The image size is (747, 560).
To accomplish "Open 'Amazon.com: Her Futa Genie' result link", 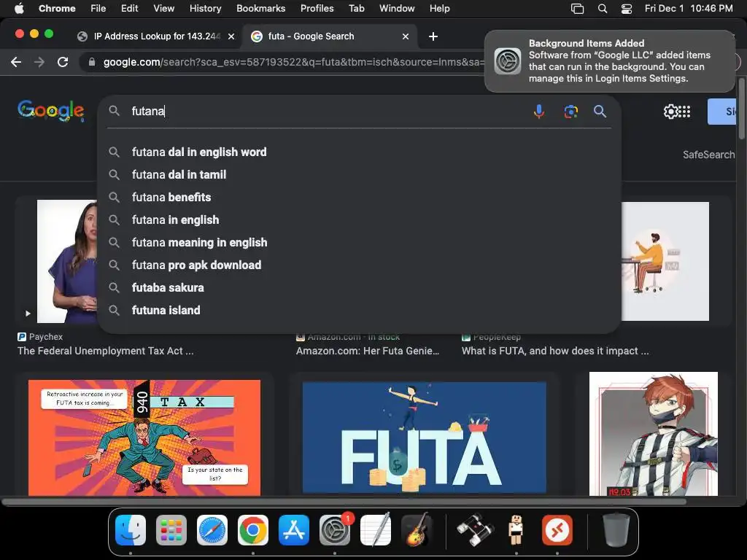I will [x=368, y=351].
